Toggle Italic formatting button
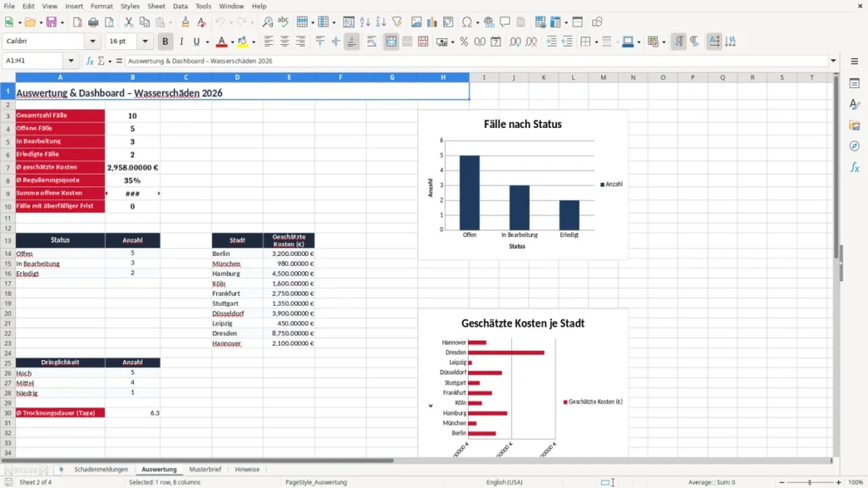Viewport: 868px width, 488px height. click(x=181, y=42)
